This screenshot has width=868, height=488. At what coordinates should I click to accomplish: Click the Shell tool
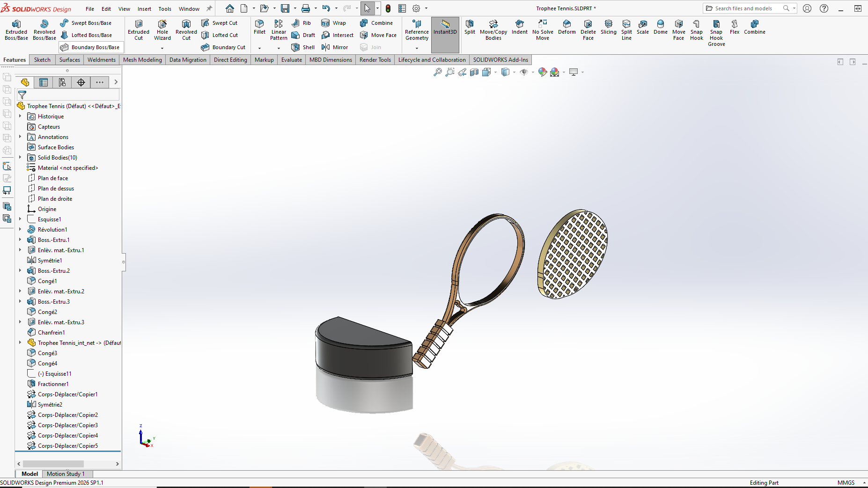(303, 47)
